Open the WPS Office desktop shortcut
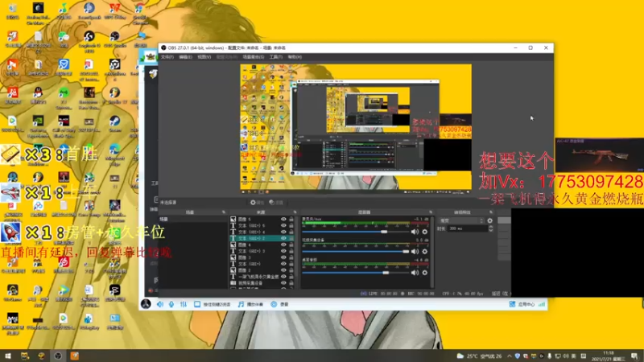This screenshot has height=362, width=644. (114, 11)
